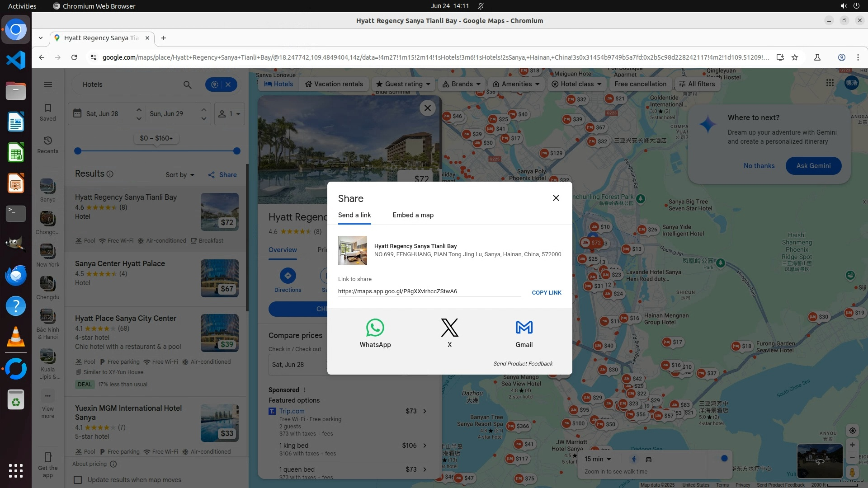
Task: Click COPY LINK button
Action: 546,293
